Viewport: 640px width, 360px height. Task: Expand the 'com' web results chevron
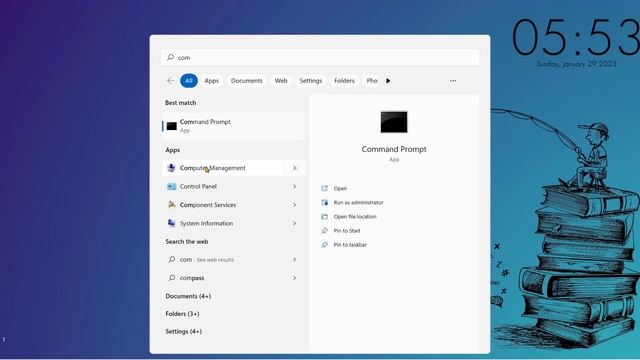coord(294,259)
